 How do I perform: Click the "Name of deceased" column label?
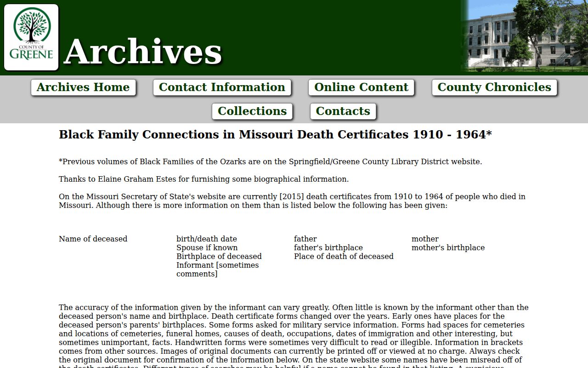93,239
